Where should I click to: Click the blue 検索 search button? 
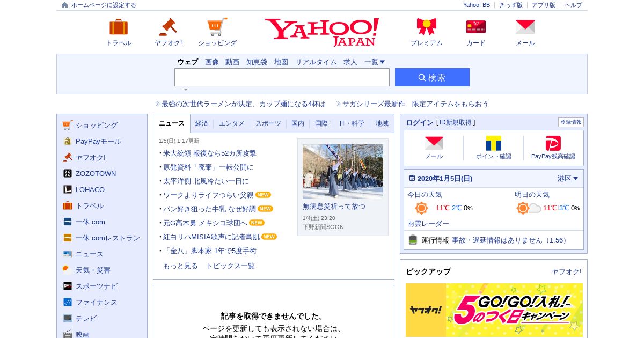pyautogui.click(x=432, y=77)
